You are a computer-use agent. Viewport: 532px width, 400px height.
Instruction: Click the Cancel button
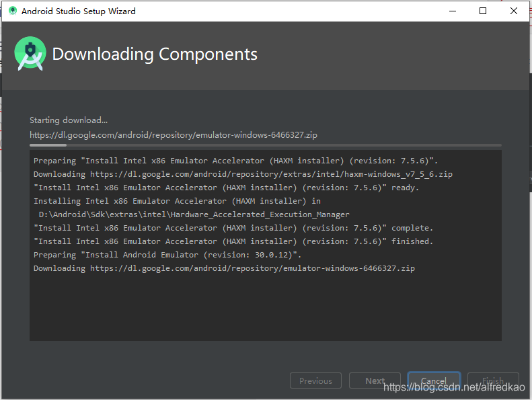[434, 381]
